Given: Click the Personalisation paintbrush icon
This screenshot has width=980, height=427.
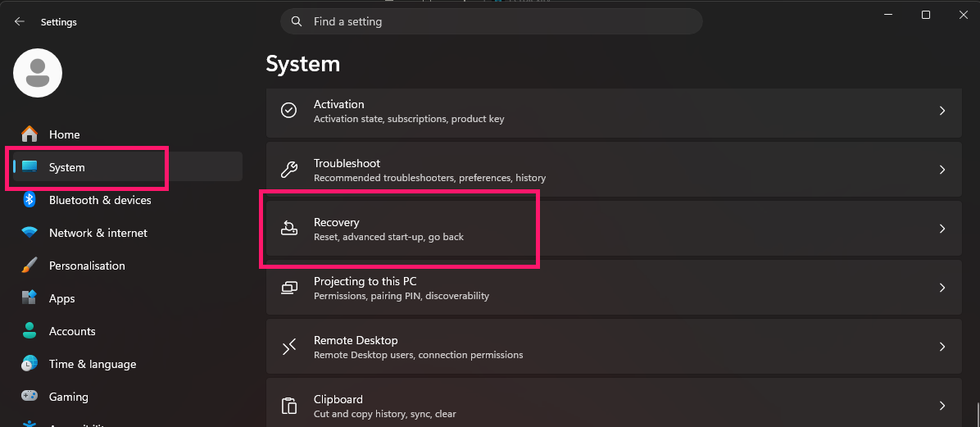Looking at the screenshot, I should click(x=29, y=266).
